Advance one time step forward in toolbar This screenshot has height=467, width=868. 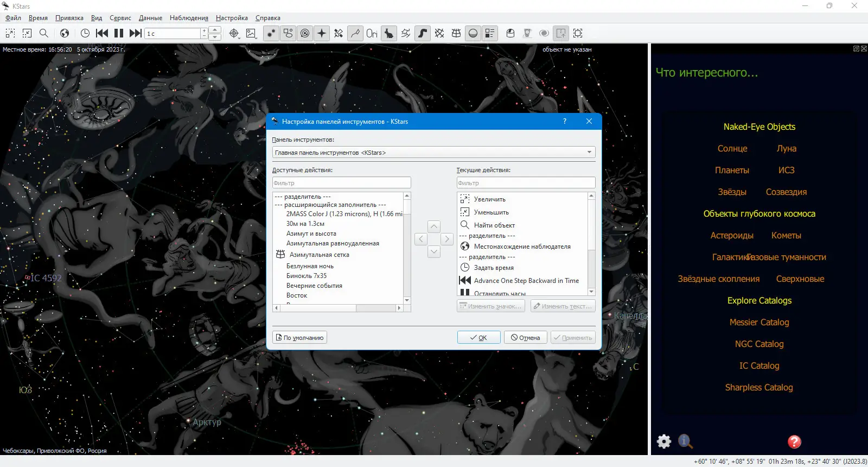tap(136, 33)
